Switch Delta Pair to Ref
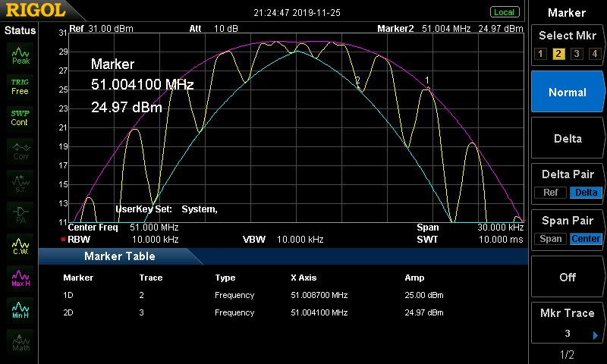This screenshot has width=607, height=364. pos(551,193)
